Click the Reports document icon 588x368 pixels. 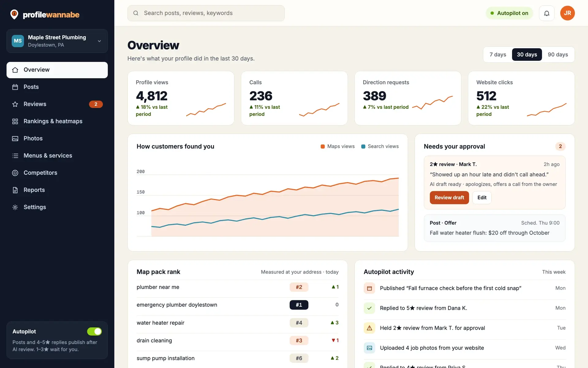[15, 190]
